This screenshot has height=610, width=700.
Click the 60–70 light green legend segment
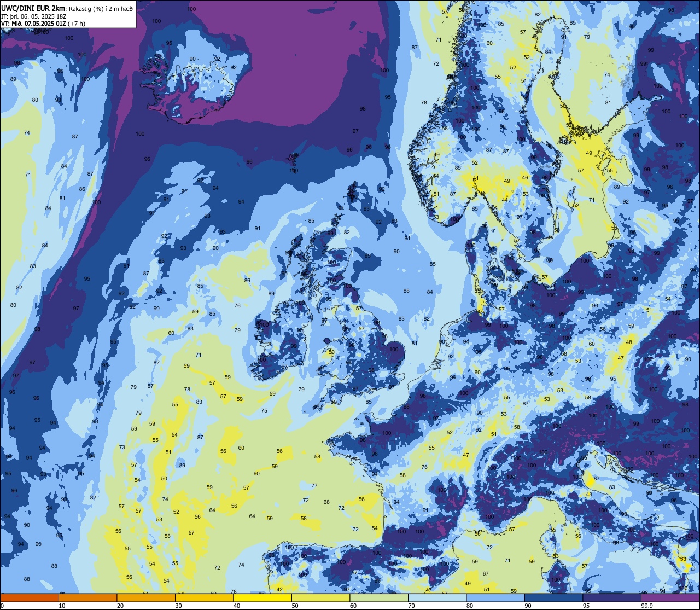(379, 597)
